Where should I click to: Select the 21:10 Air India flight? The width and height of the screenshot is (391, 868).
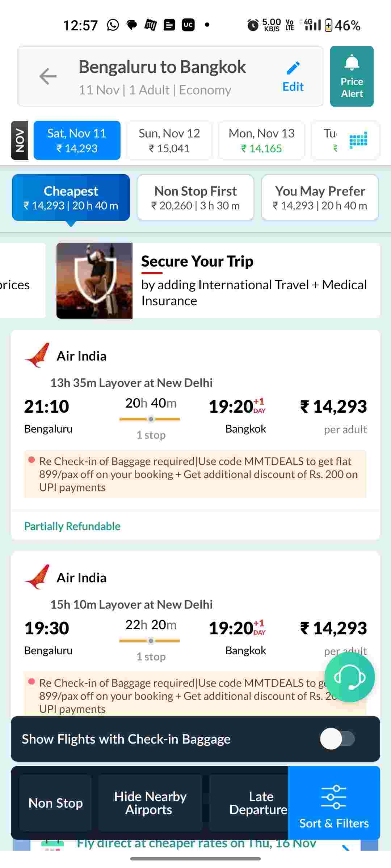[195, 416]
